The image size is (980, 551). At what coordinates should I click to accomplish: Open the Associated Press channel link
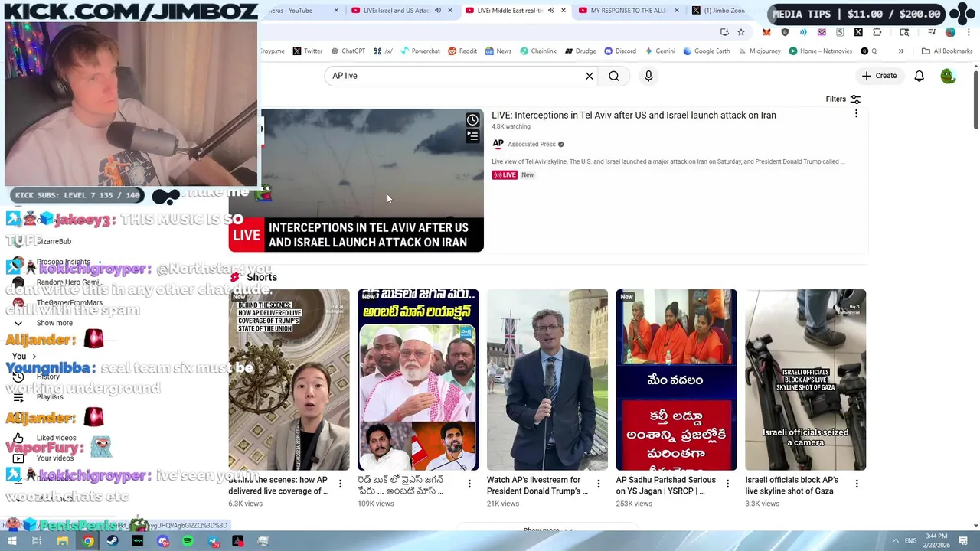[x=531, y=144]
